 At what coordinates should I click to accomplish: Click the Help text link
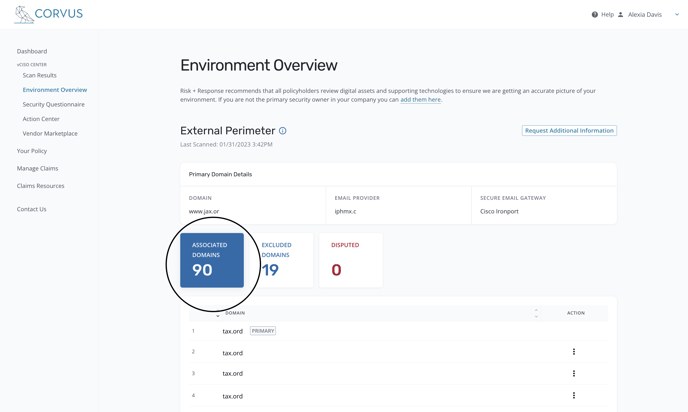tap(607, 14)
